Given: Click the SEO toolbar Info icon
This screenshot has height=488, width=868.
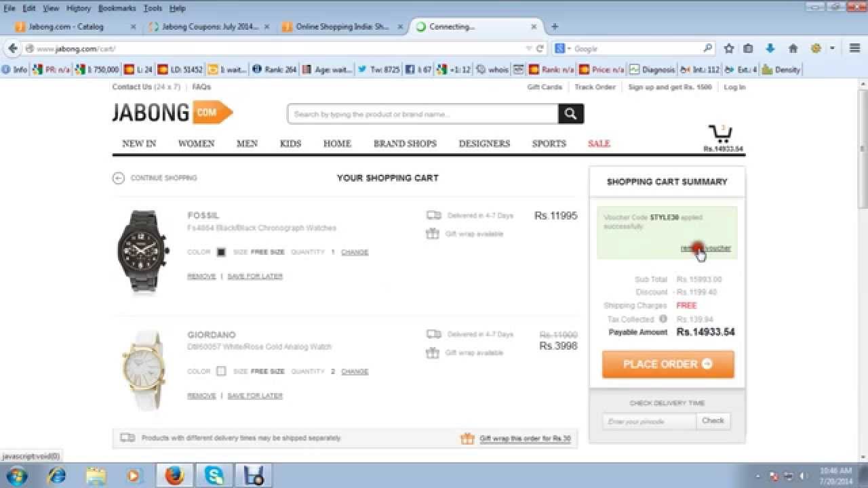Looking at the screenshot, I should click(x=15, y=69).
